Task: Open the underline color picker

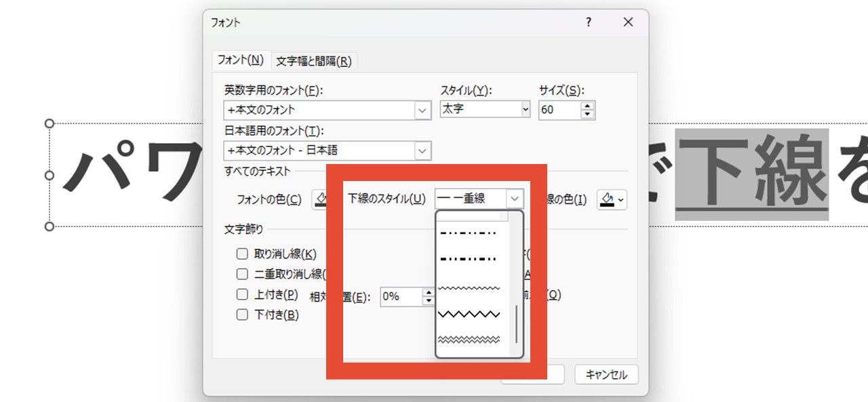Action: coord(612,199)
